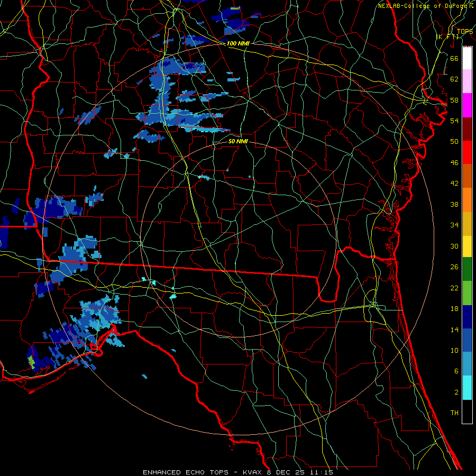Click the green echo cell in the southwest

click(x=31, y=362)
